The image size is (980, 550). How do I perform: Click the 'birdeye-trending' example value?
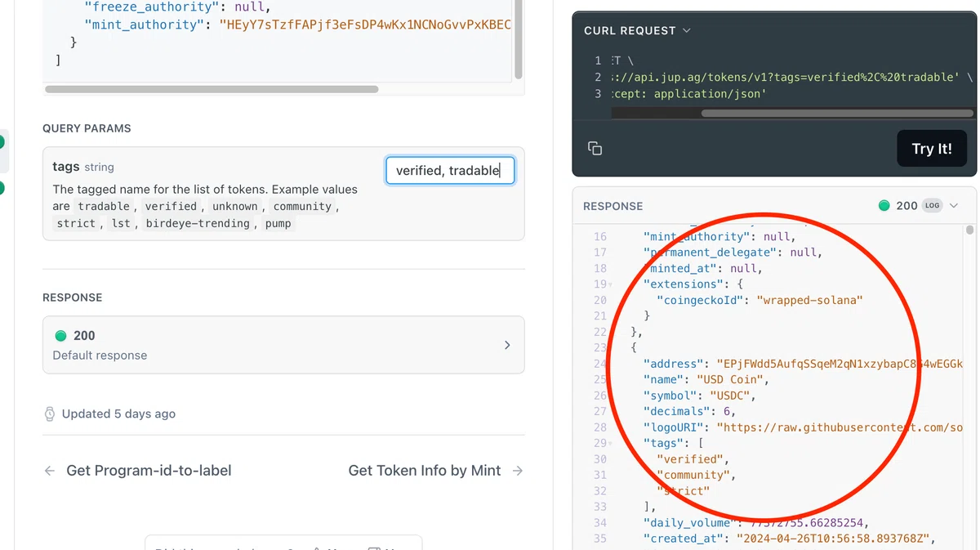click(198, 223)
